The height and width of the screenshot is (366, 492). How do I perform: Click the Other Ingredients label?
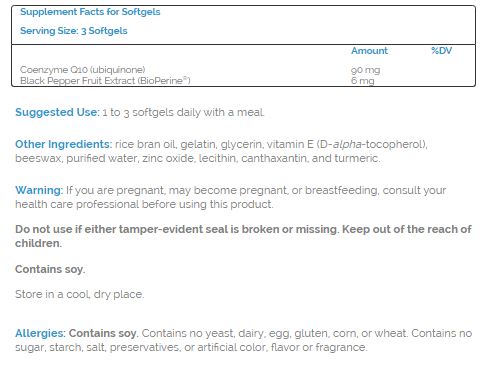(x=64, y=144)
